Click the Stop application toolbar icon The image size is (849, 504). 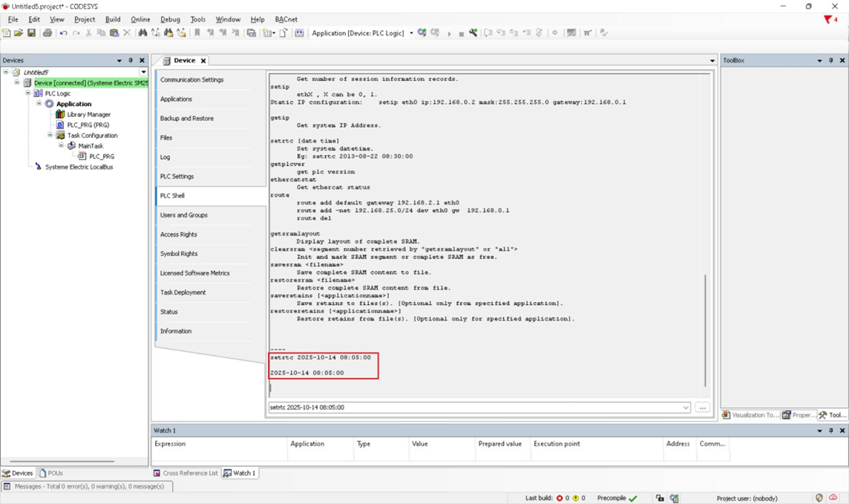tap(461, 33)
